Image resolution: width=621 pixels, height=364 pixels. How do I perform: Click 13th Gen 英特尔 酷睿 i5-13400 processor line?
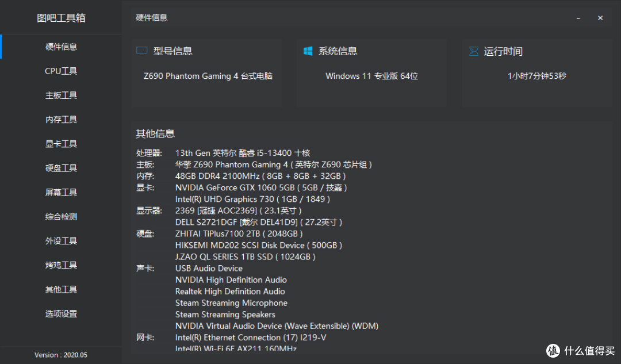pos(243,153)
